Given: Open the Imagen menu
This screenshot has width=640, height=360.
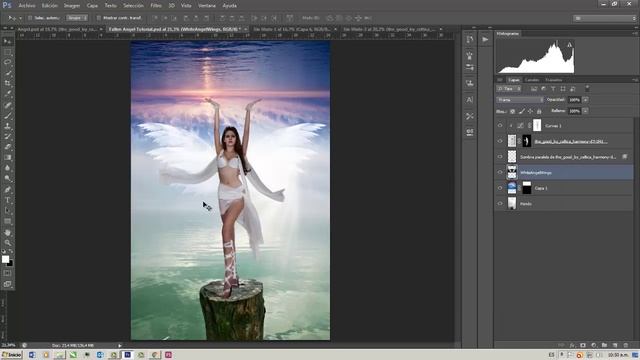Looking at the screenshot, I should 72,6.
